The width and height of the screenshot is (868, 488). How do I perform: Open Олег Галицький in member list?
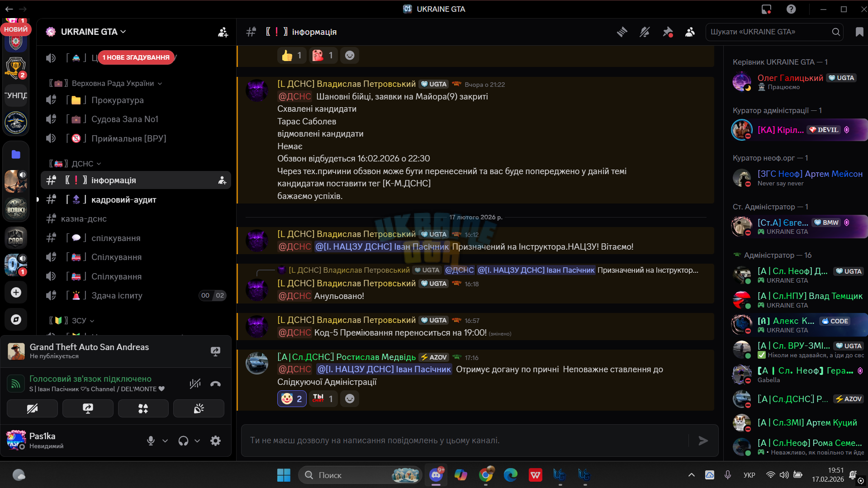coord(797,81)
